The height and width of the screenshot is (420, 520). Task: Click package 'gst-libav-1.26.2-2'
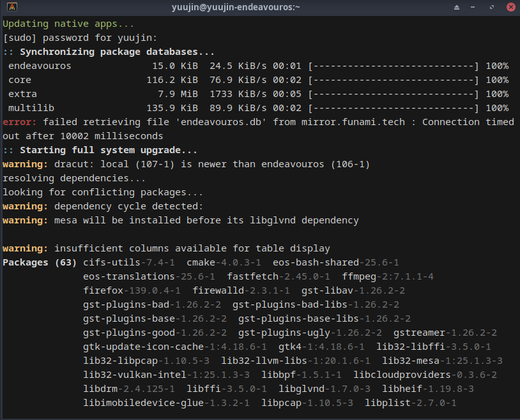pos(353,290)
